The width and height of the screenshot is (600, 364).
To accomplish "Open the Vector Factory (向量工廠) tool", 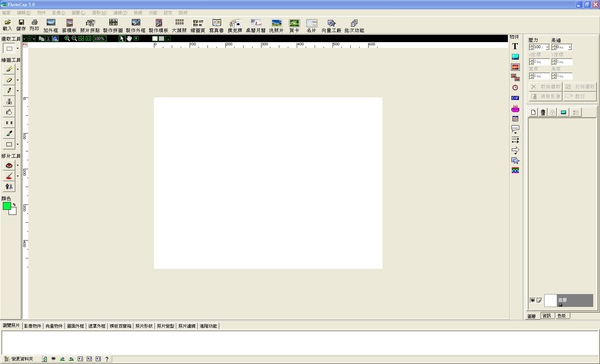I will pyautogui.click(x=331, y=26).
